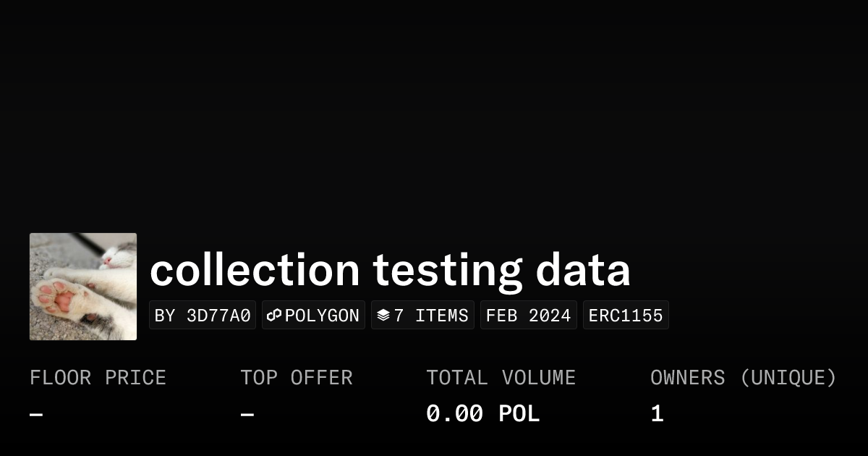Select the POLYGON chain text
Image resolution: width=868 pixels, height=456 pixels.
click(322, 316)
